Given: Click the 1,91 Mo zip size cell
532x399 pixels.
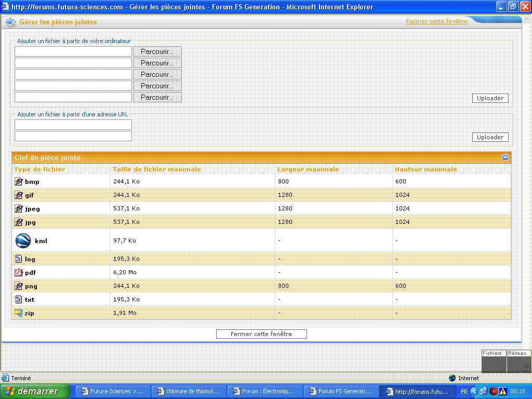Looking at the screenshot, I should tap(125, 313).
